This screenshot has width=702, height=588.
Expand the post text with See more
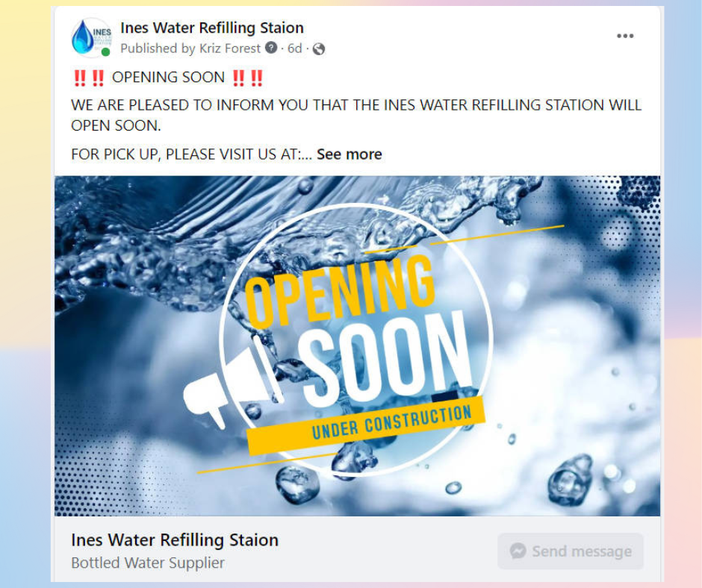(x=350, y=154)
